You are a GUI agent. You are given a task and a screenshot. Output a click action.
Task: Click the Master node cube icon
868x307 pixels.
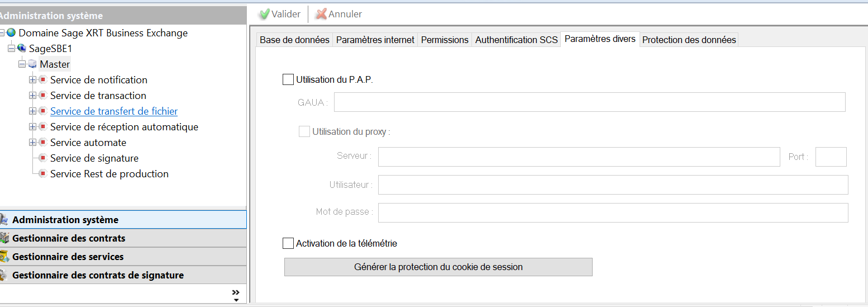click(x=32, y=64)
